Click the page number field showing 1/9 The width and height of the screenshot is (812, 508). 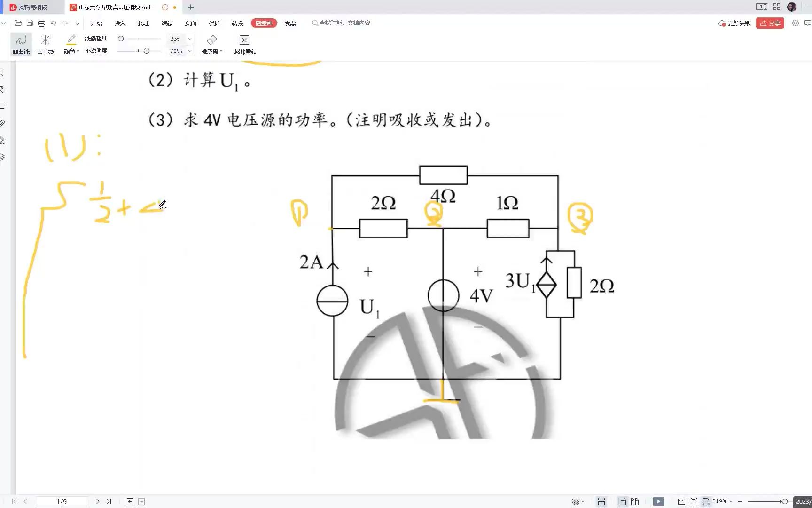(x=62, y=501)
